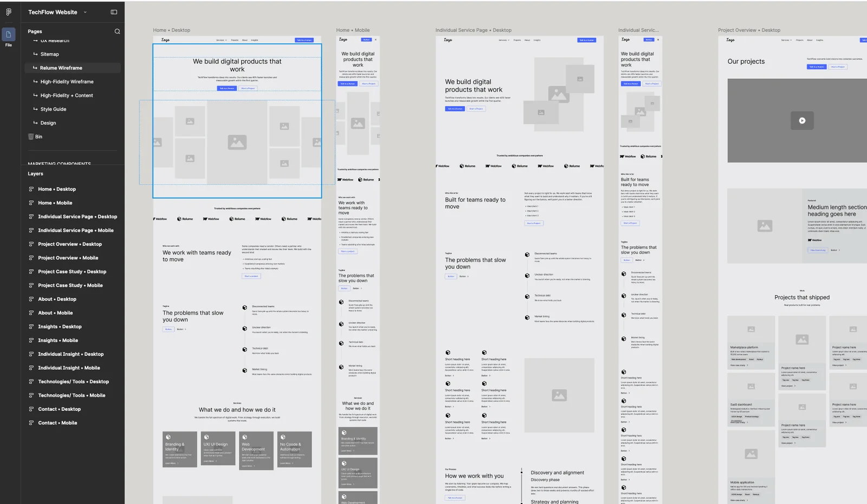Open the Style Guide page
The width and height of the screenshot is (867, 504).
point(53,109)
